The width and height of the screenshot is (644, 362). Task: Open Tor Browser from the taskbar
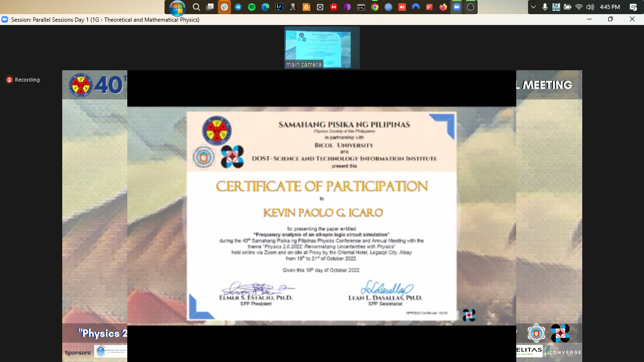348,7
